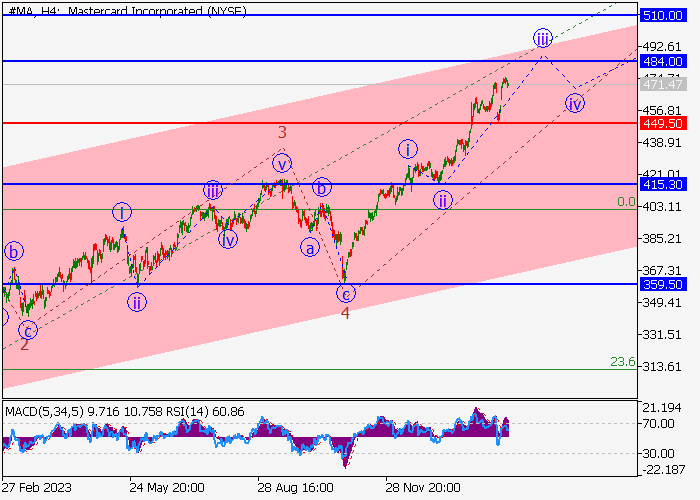Image resolution: width=700 pixels, height=500 pixels.
Task: Click the 331.51 axis value
Action: (x=662, y=335)
